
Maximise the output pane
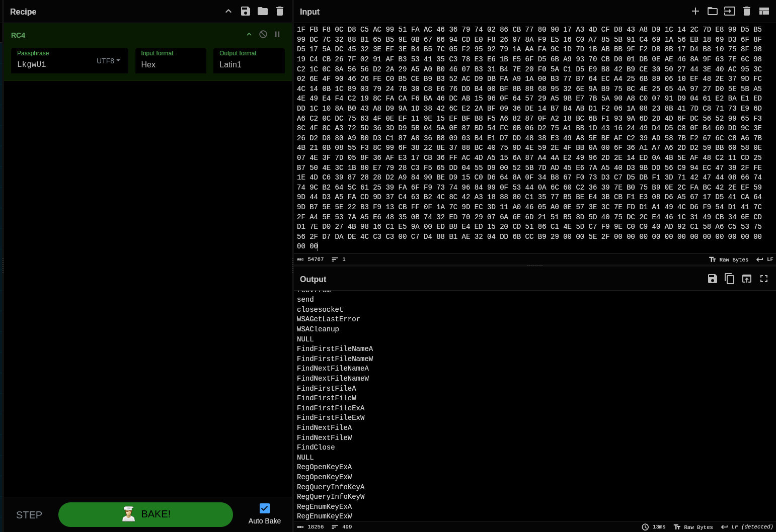point(764,279)
